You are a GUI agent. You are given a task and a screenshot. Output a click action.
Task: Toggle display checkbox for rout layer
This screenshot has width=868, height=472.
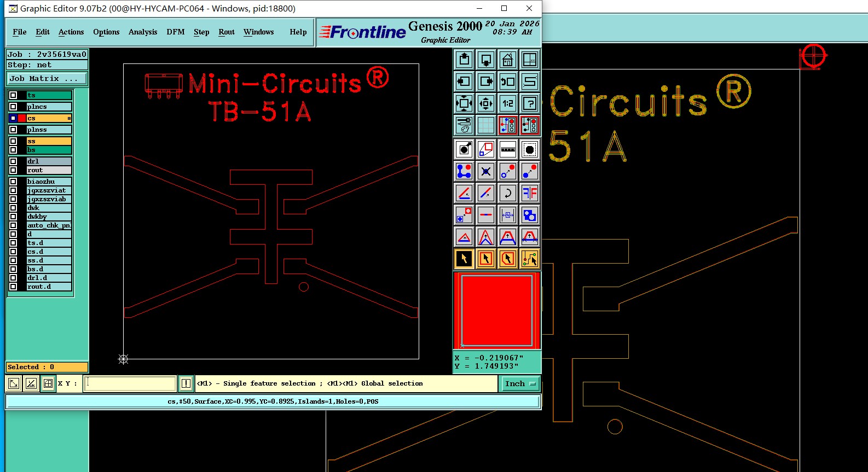(x=13, y=170)
